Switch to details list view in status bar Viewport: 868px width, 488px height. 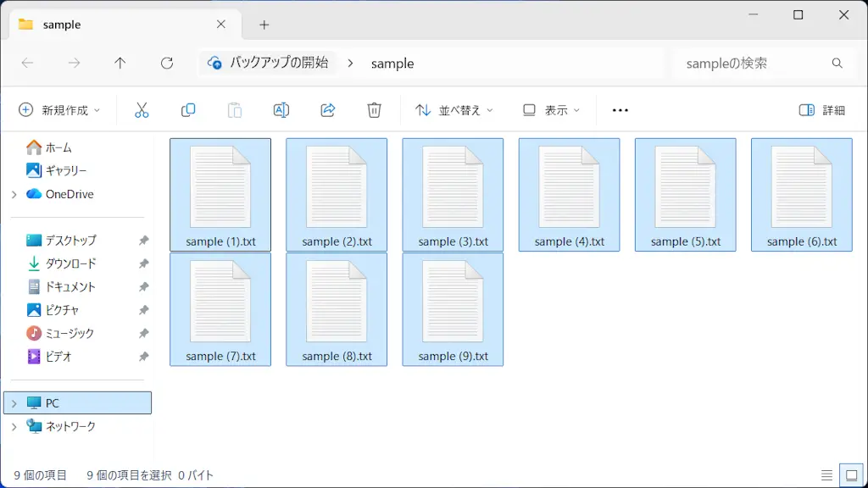point(826,475)
